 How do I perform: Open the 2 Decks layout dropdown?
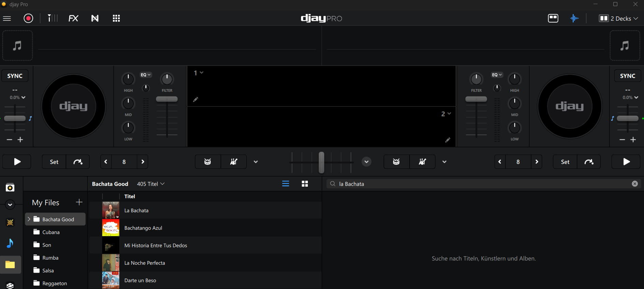click(618, 18)
